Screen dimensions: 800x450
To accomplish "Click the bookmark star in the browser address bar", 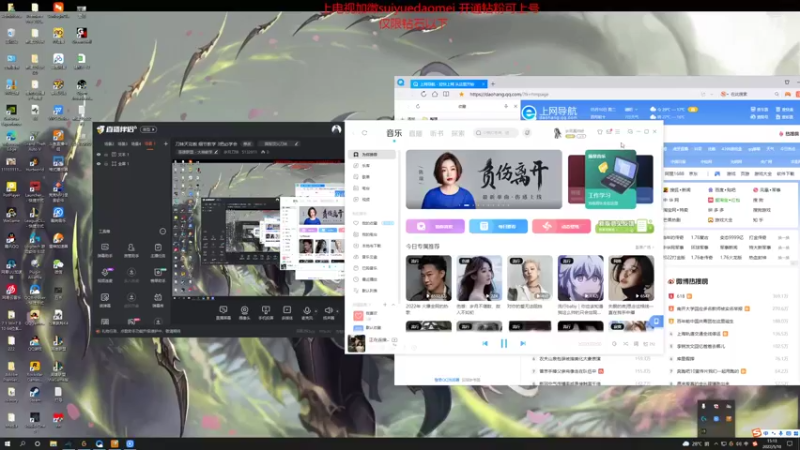I will [461, 94].
